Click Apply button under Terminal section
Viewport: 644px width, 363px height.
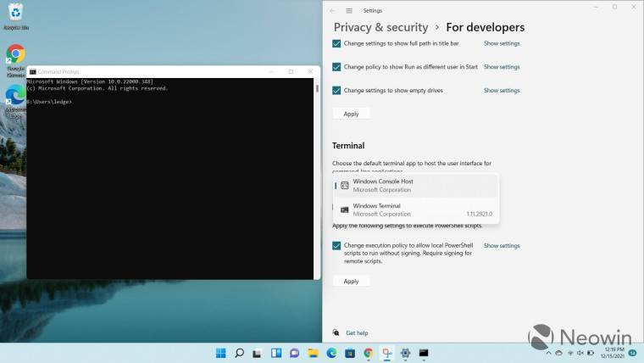click(x=351, y=281)
